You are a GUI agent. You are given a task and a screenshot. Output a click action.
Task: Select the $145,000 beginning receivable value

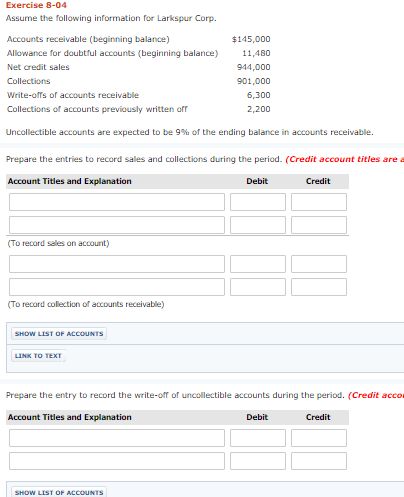pos(251,39)
